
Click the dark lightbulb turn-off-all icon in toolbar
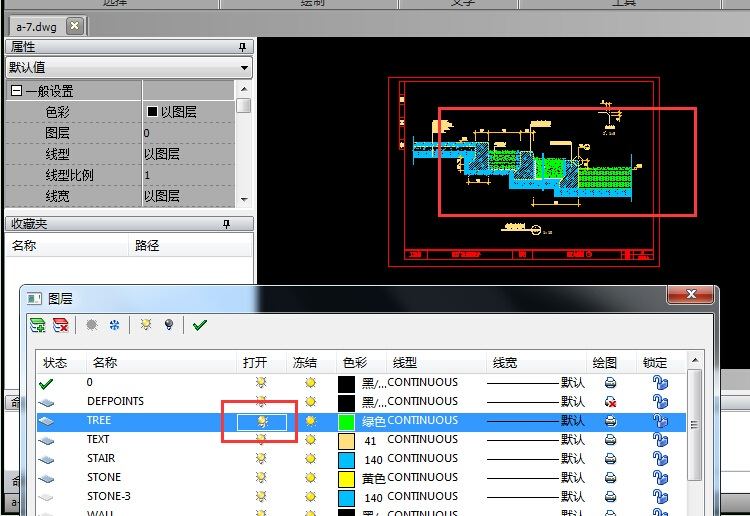click(x=168, y=325)
